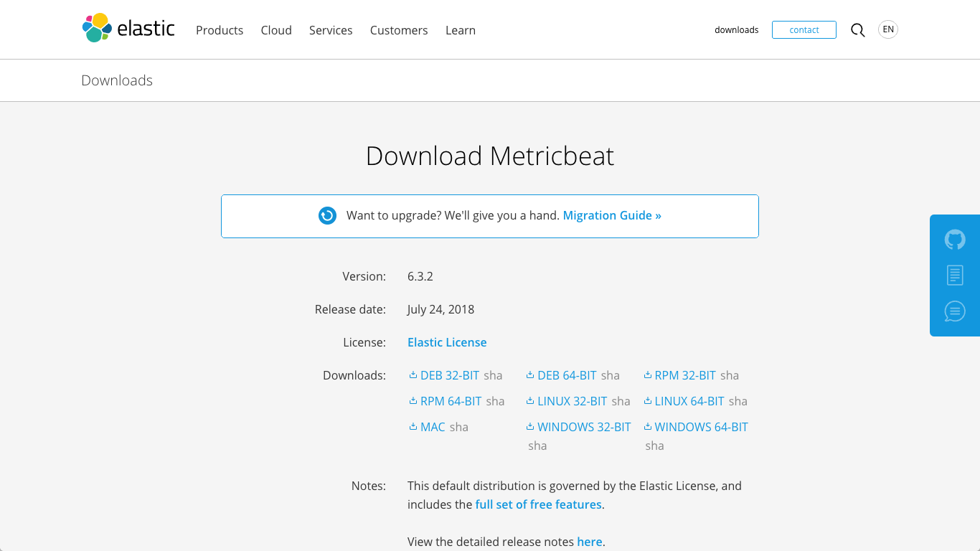Open sha link for MAC
980x551 pixels.
coord(459,427)
